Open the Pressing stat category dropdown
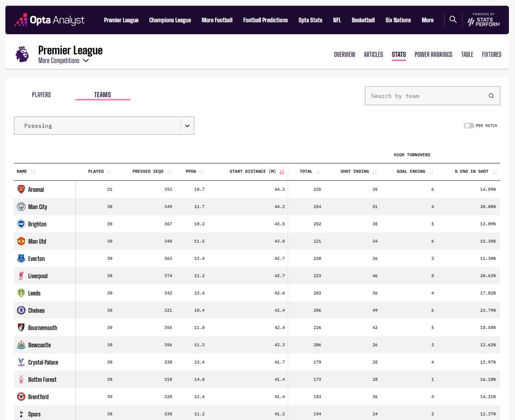Image resolution: width=515 pixels, height=420 pixels. click(x=104, y=125)
